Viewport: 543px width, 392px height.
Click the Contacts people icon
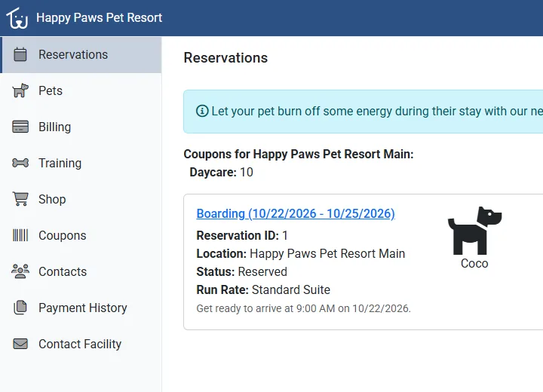click(x=20, y=271)
